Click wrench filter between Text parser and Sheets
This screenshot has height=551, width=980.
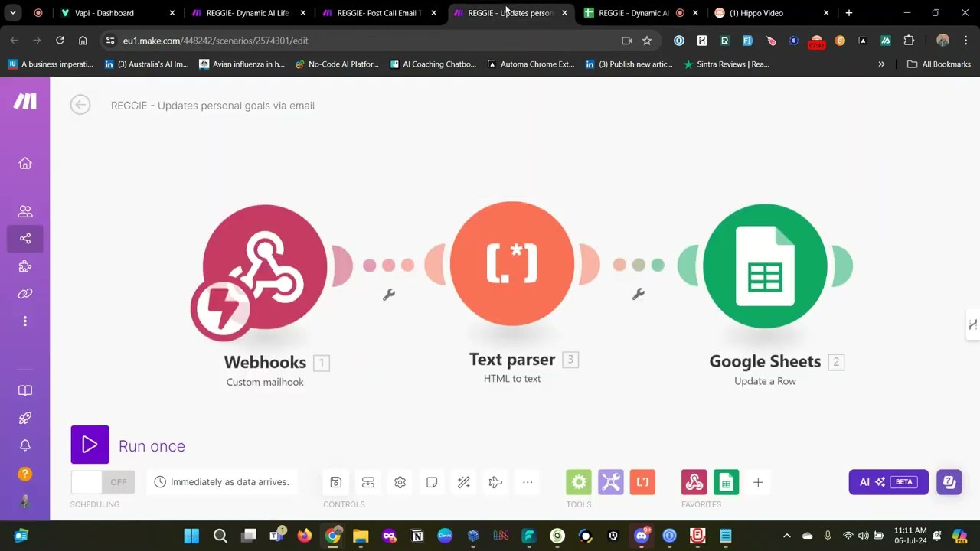click(x=639, y=294)
